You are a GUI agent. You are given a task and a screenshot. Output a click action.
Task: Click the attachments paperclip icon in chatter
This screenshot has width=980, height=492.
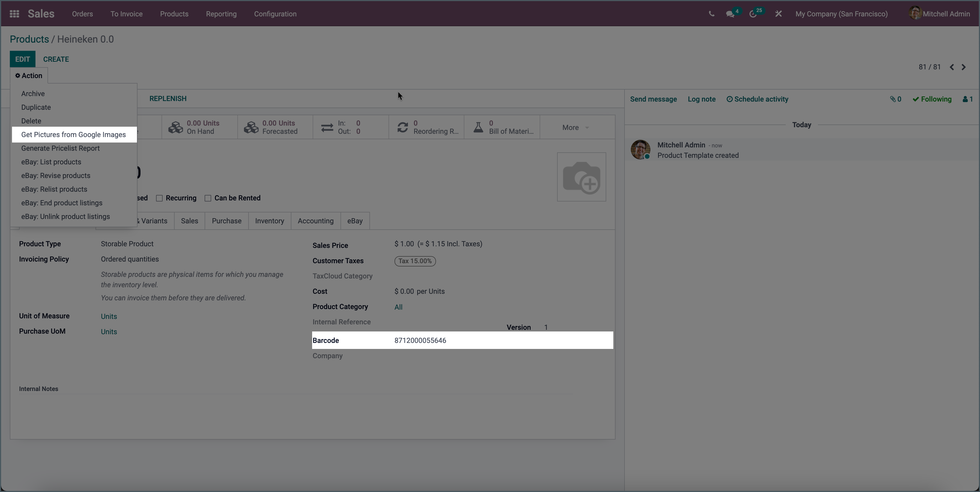[893, 99]
